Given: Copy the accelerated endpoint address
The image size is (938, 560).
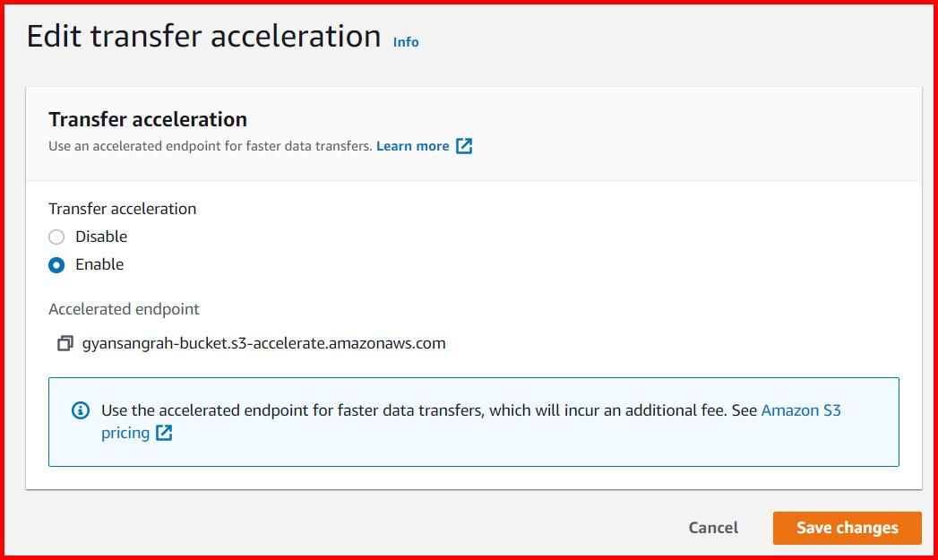Looking at the screenshot, I should coord(64,342).
